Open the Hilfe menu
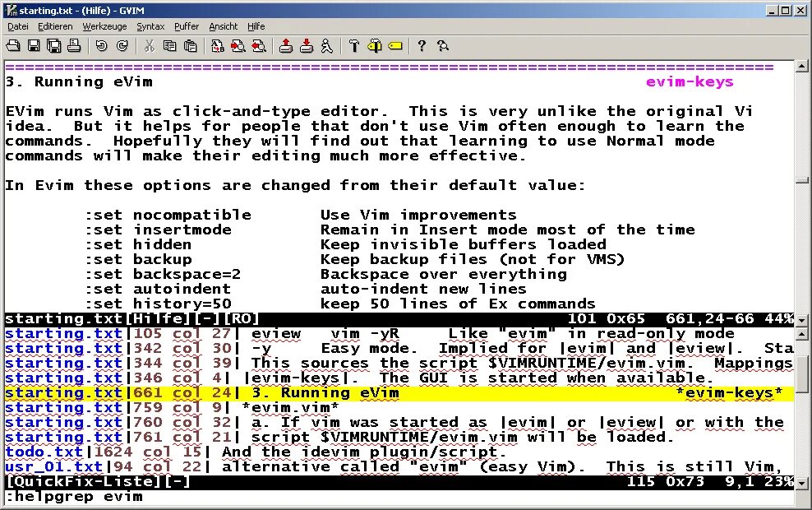The height and width of the screenshot is (510, 812). (256, 26)
